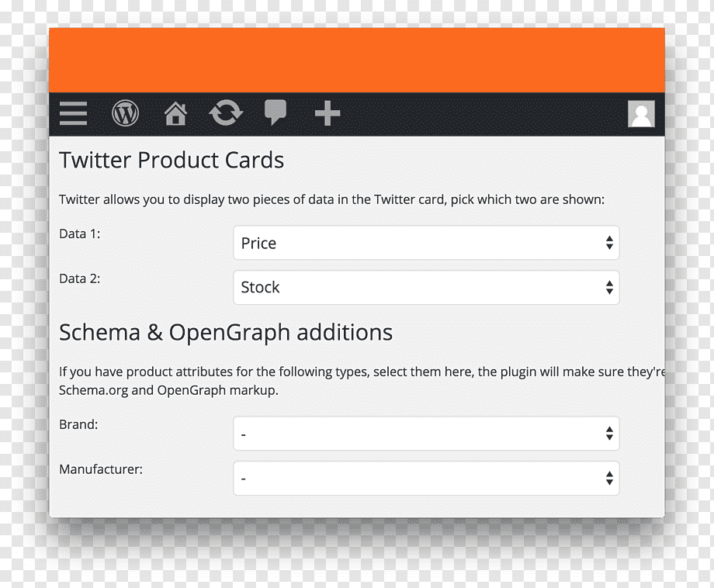The image size is (714, 588).
Task: Open the hamburger menu icon
Action: click(x=73, y=113)
